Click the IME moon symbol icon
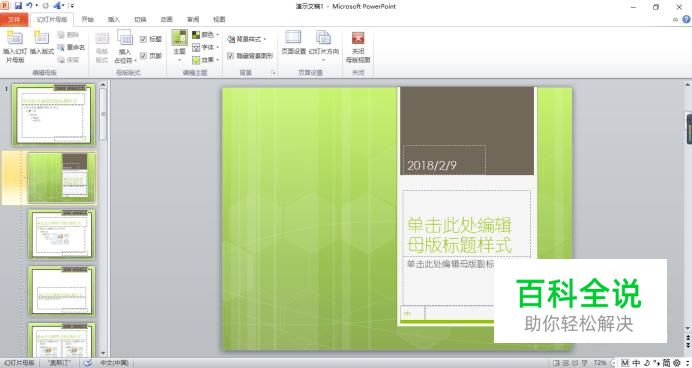This screenshot has width=692, height=368. pyautogui.click(x=647, y=363)
